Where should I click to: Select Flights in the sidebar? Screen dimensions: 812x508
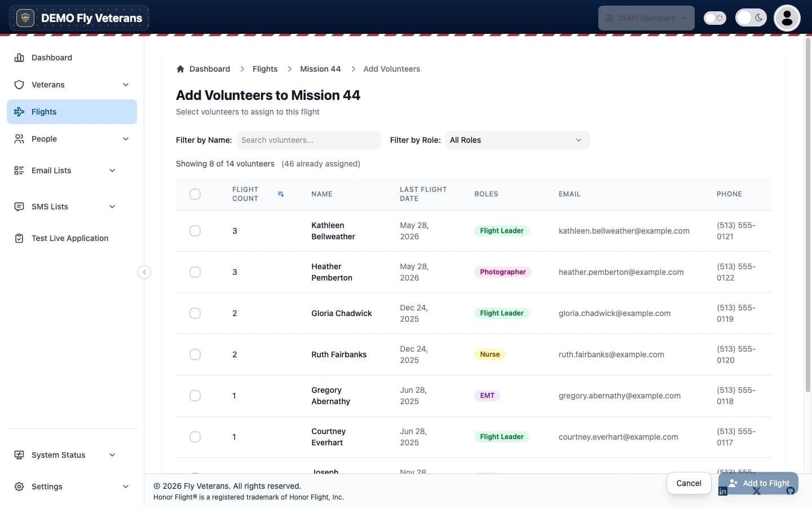72,112
